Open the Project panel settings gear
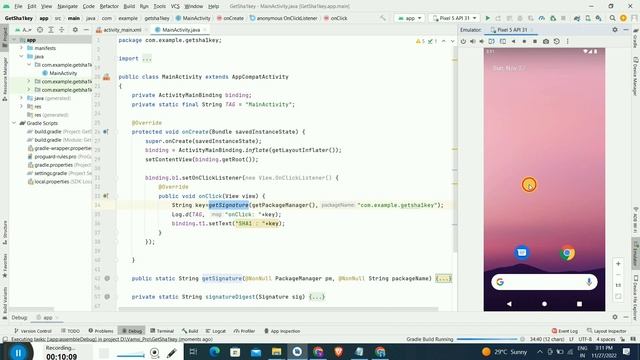Image resolution: width=640 pixels, height=360 pixels. (75, 30)
